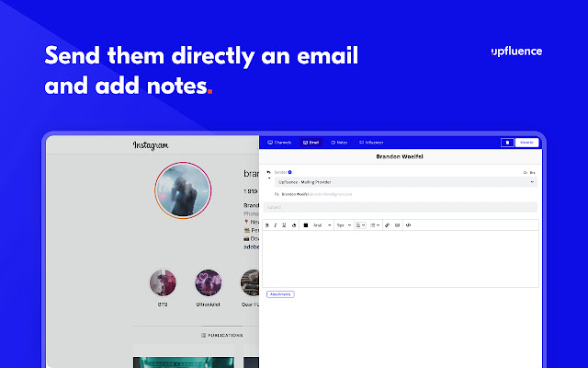Click the clear formatting eraser icon

pyautogui.click(x=294, y=225)
